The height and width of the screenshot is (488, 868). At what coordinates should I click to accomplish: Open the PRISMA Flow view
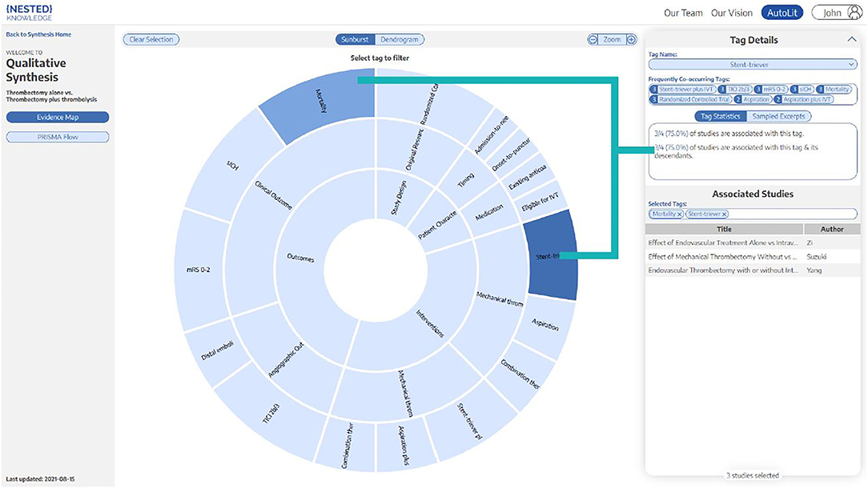(x=57, y=137)
